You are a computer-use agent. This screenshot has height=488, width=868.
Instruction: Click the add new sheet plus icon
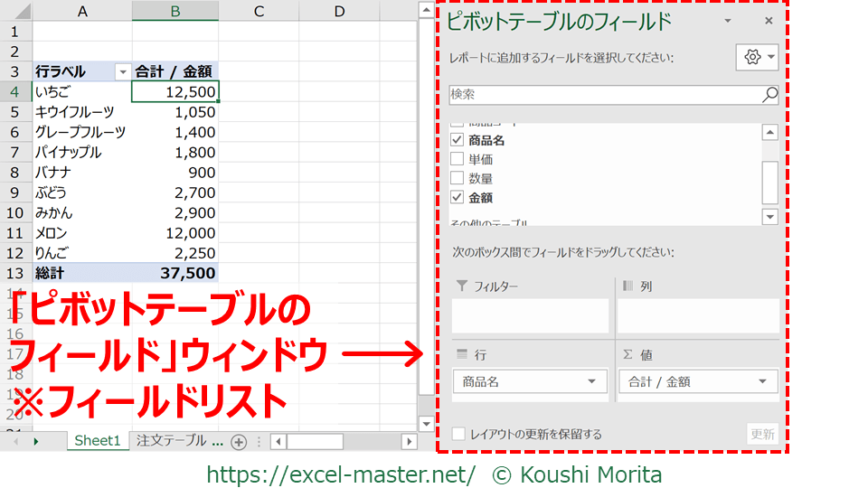[x=239, y=442]
